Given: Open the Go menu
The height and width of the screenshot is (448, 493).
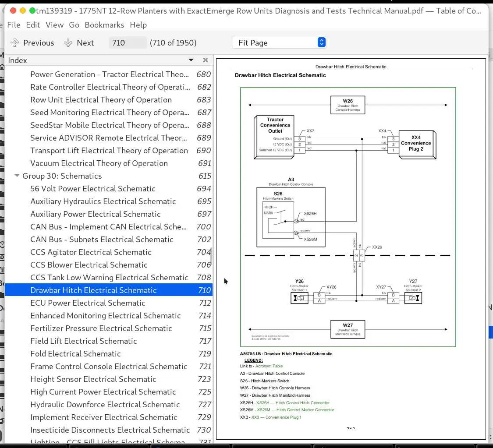Looking at the screenshot, I should click(74, 25).
